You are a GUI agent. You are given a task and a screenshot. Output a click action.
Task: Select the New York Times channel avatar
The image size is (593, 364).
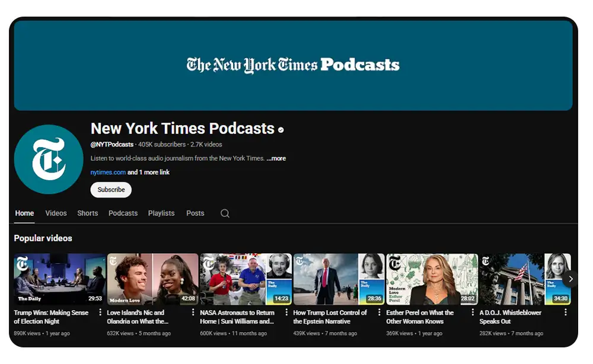[x=49, y=158]
